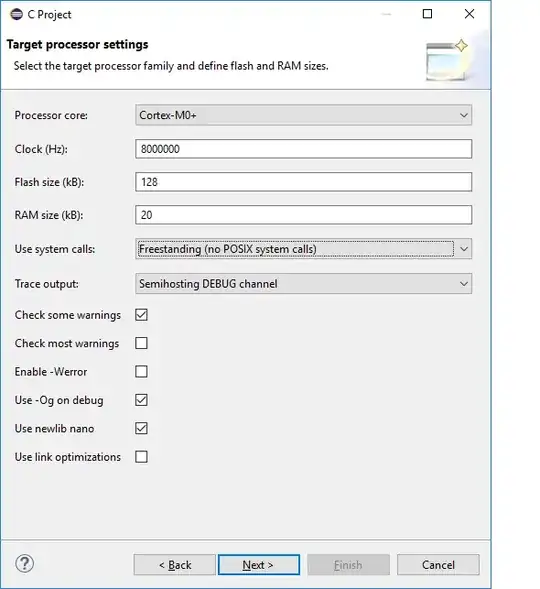Image resolution: width=540 pixels, height=589 pixels.
Task: Open the Processor core dropdown
Action: [303, 115]
